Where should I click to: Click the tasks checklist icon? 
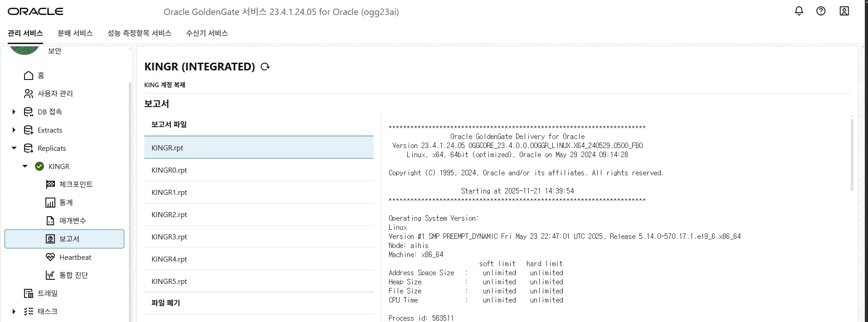(29, 312)
